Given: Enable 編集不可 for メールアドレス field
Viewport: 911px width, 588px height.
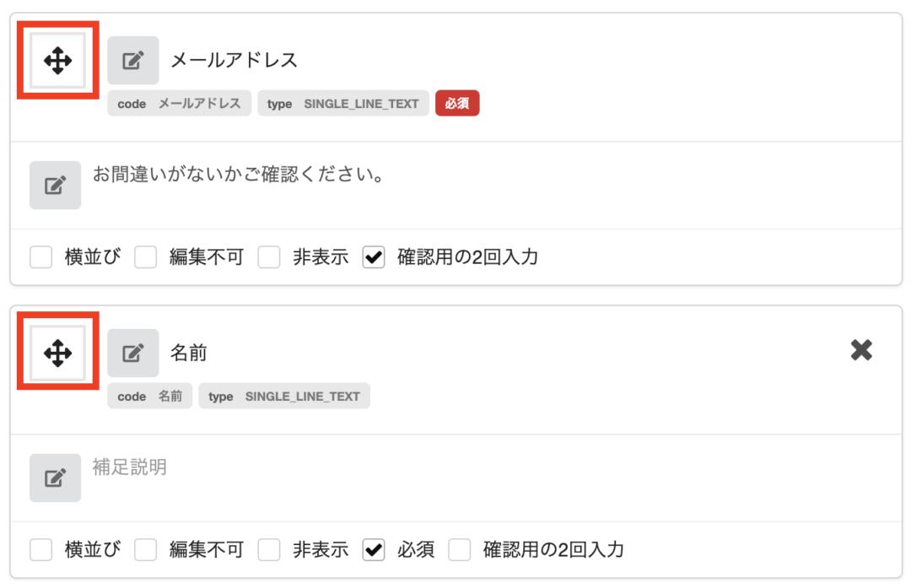Looking at the screenshot, I should (145, 256).
